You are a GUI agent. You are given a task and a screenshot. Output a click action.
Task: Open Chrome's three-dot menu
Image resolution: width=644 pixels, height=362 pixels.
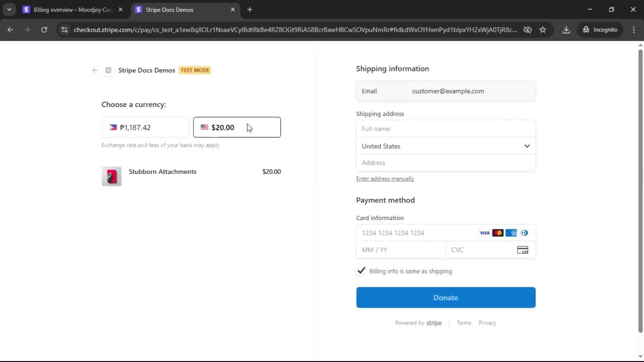click(x=634, y=30)
